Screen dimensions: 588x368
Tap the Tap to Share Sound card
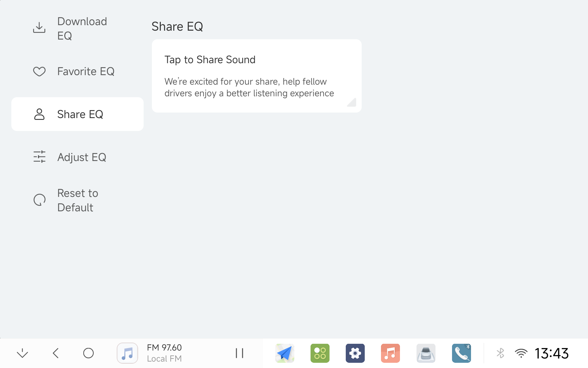(x=257, y=76)
